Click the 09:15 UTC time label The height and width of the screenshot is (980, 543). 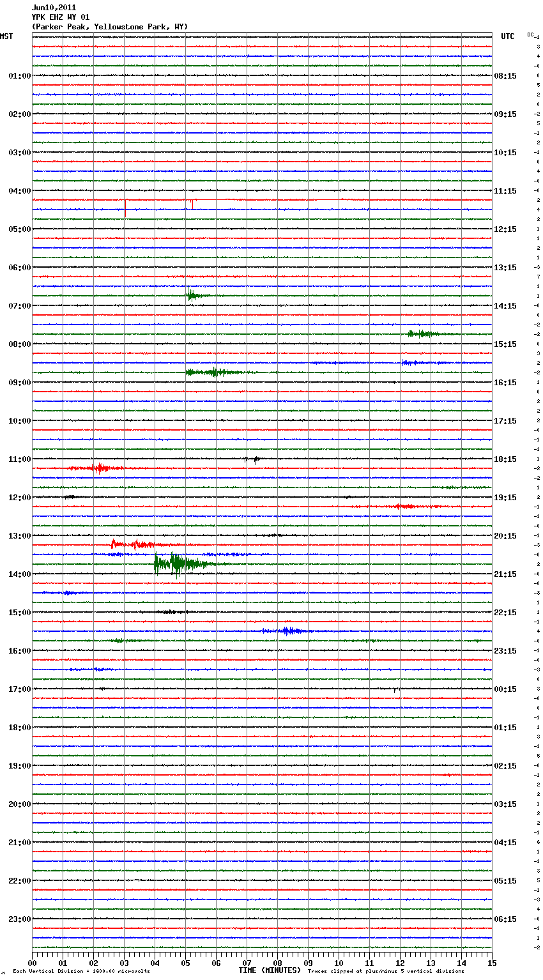(x=505, y=114)
